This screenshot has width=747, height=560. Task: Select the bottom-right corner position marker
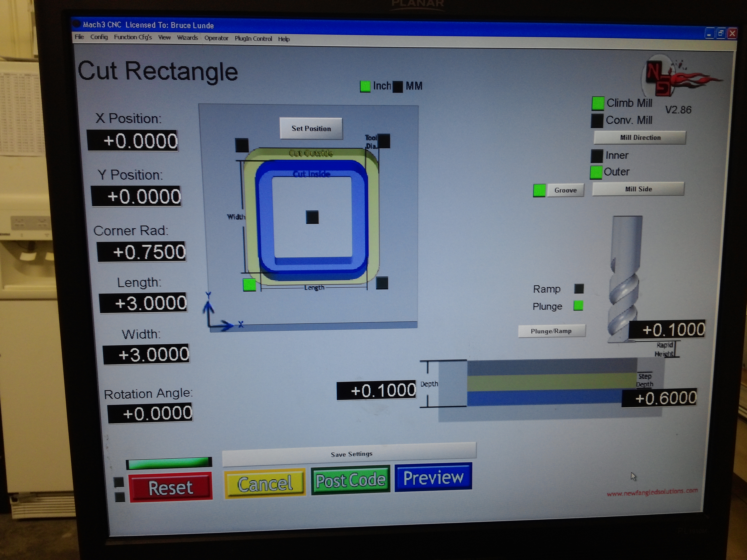[382, 283]
